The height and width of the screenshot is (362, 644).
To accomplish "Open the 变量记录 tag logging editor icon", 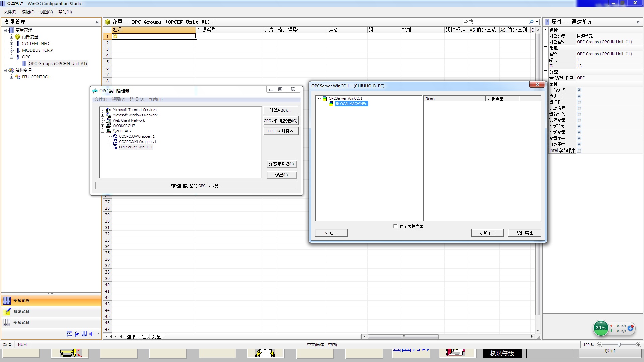I will (x=7, y=323).
